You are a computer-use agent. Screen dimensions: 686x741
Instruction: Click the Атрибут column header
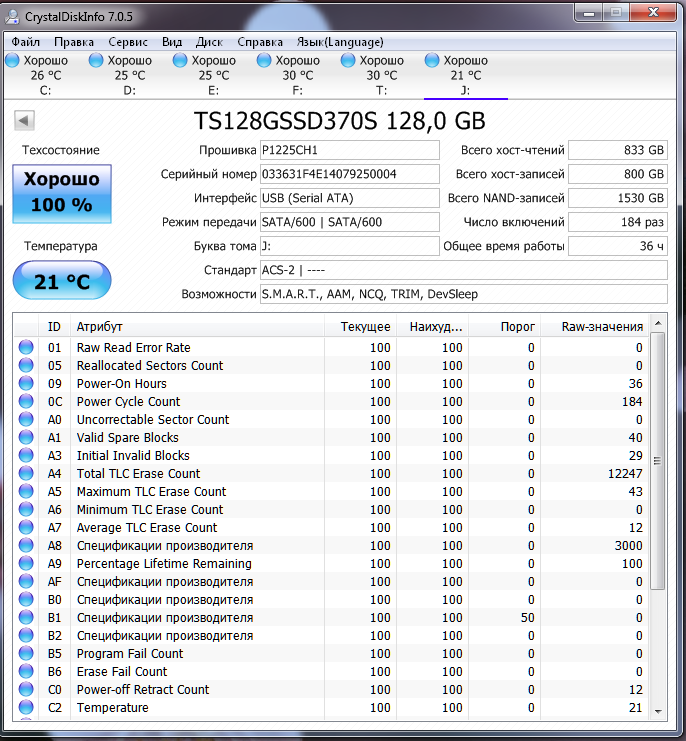197,327
